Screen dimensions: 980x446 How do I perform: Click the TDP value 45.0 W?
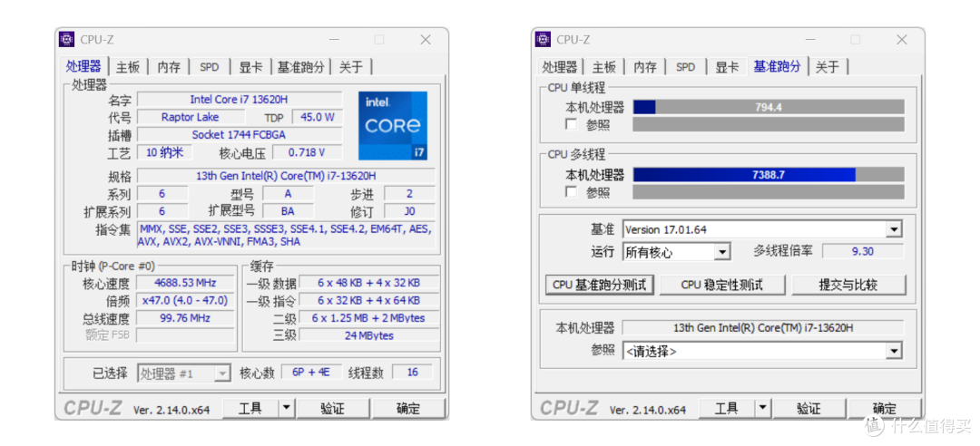317,117
